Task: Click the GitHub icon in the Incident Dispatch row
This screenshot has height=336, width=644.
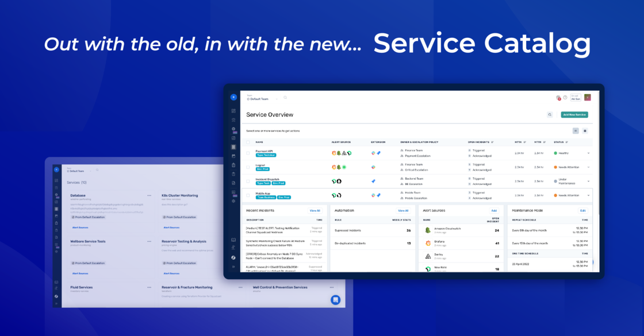Action: coord(339,181)
